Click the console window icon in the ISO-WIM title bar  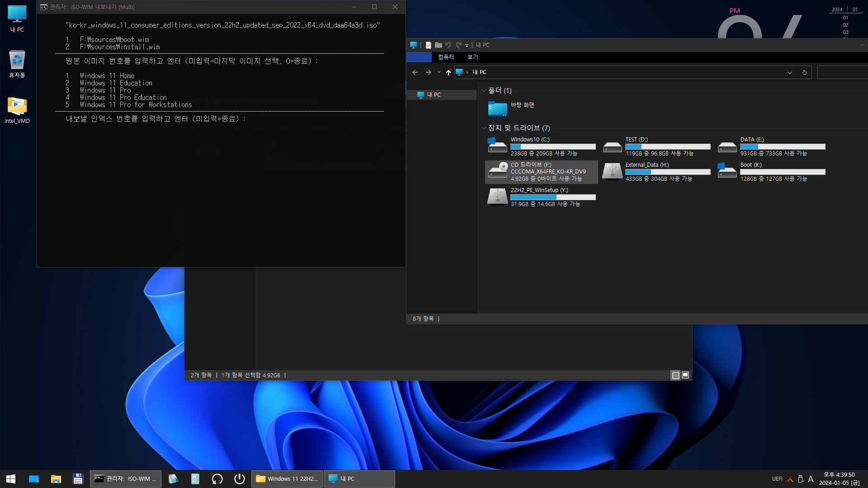coord(44,7)
